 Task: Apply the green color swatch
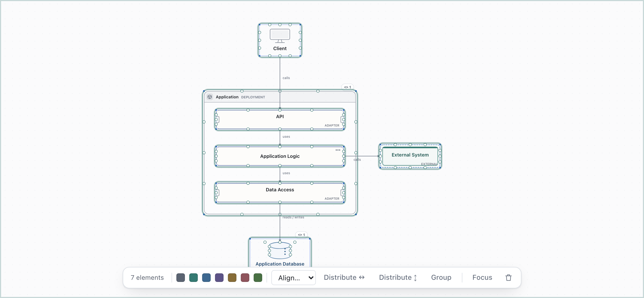coord(258,278)
